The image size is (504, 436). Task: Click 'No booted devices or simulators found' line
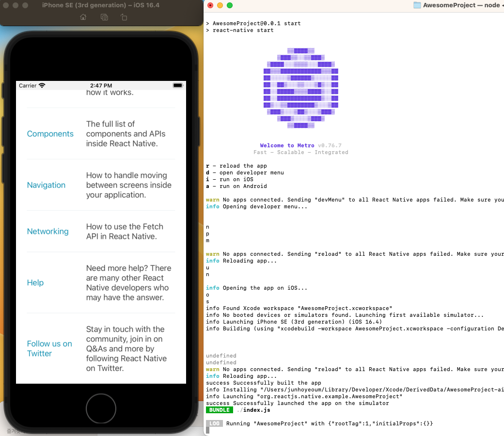pos(345,315)
